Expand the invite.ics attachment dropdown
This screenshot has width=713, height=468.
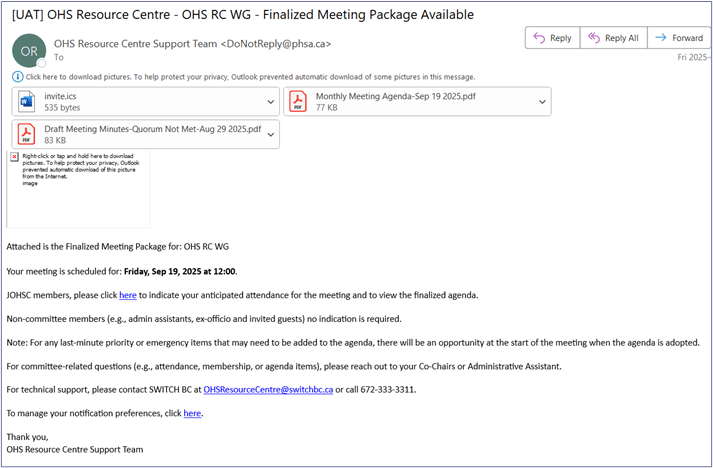pos(271,101)
